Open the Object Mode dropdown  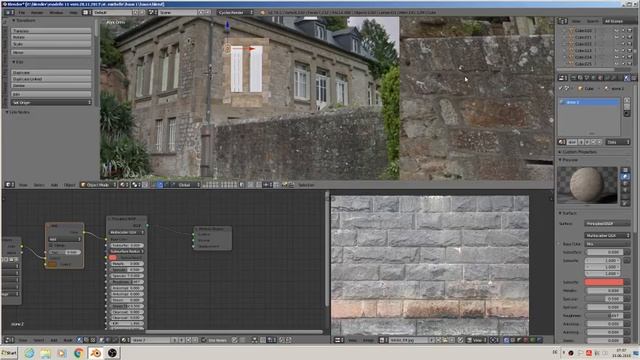pyautogui.click(x=98, y=185)
